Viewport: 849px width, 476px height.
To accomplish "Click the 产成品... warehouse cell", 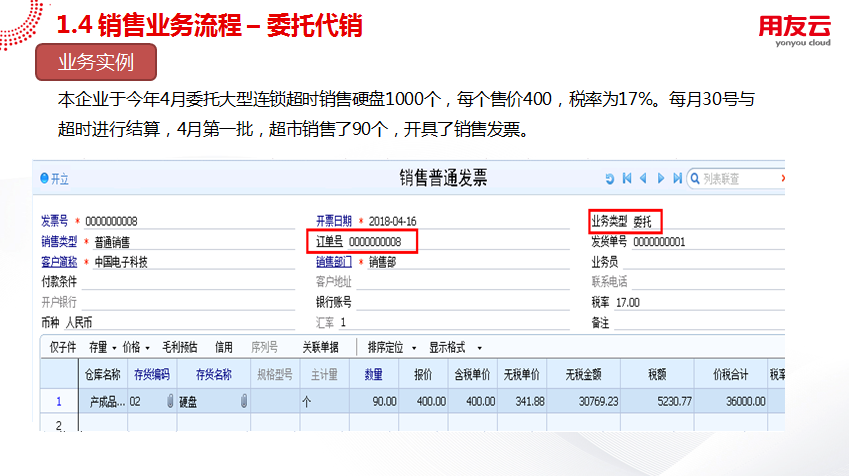I will (103, 401).
